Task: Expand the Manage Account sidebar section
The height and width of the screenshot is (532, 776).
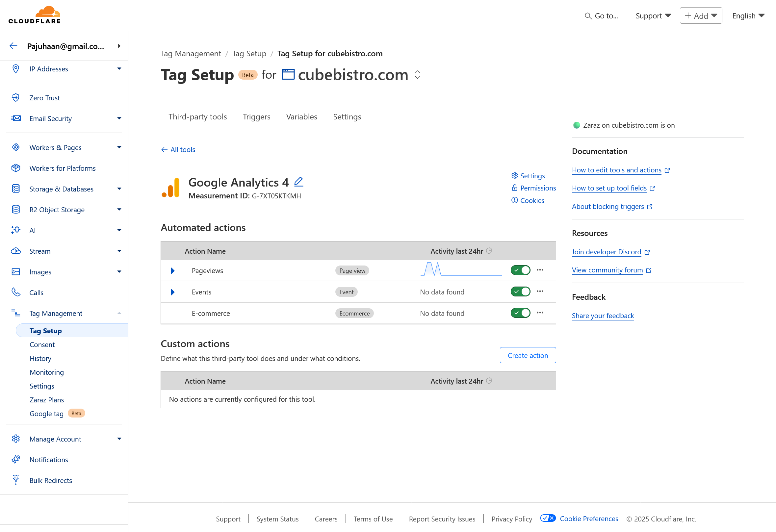Action: [x=119, y=439]
